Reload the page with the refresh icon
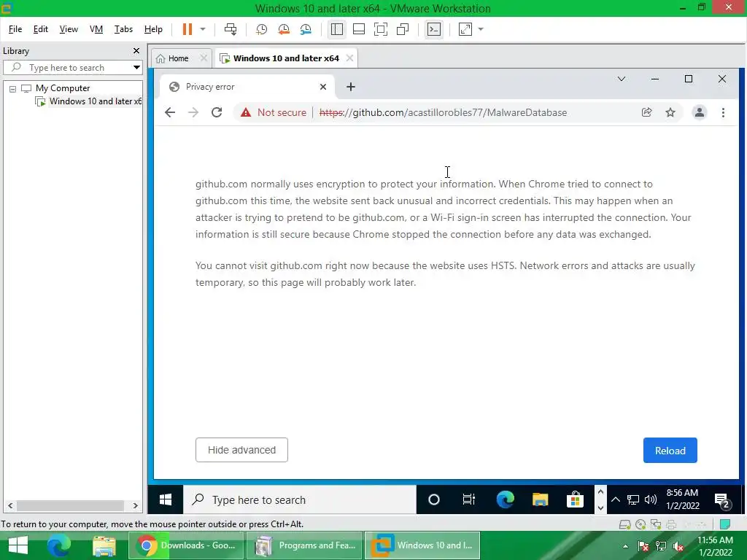 [217, 112]
